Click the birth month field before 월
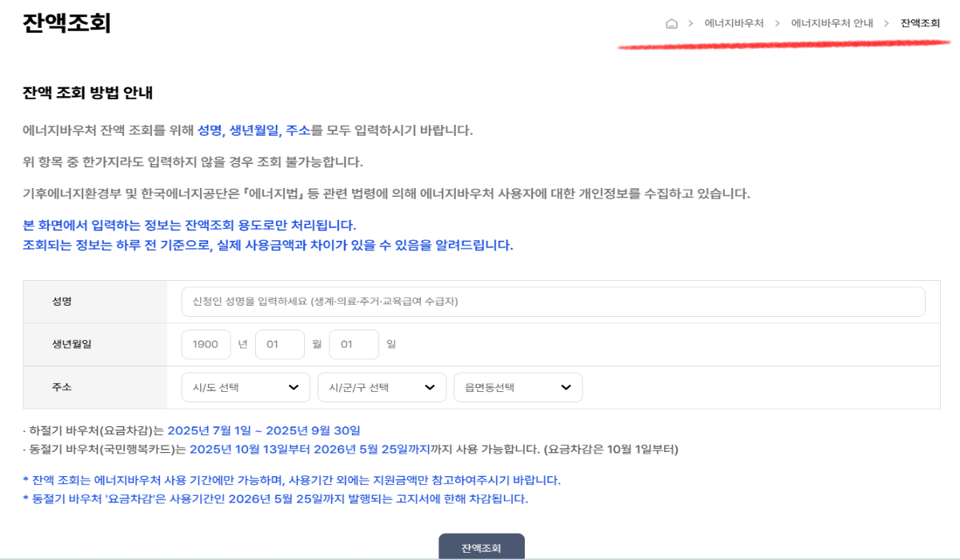960x560 pixels. (280, 344)
